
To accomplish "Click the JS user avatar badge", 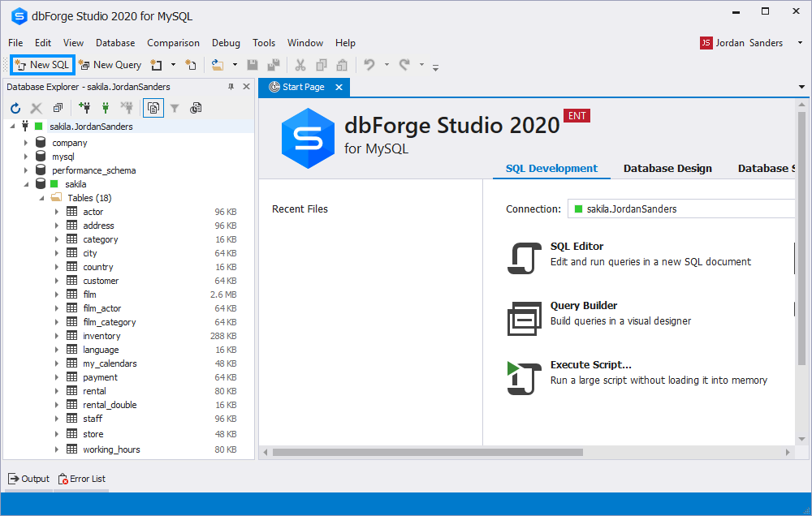I will pyautogui.click(x=706, y=43).
